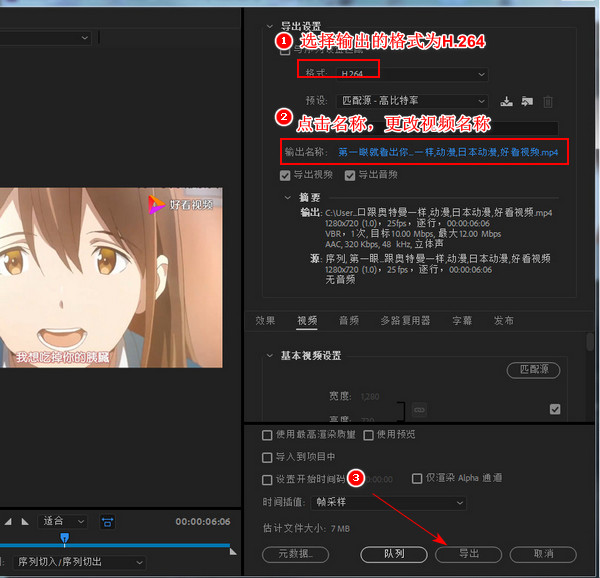Uncheck the 导出音频 checkbox
This screenshot has width=600, height=578.
[350, 176]
